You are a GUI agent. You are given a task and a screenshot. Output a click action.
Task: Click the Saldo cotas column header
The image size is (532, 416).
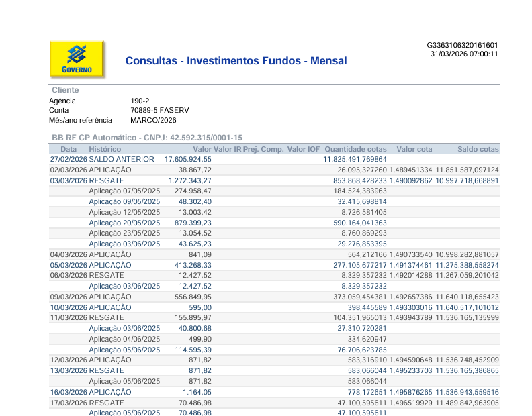[x=478, y=149]
